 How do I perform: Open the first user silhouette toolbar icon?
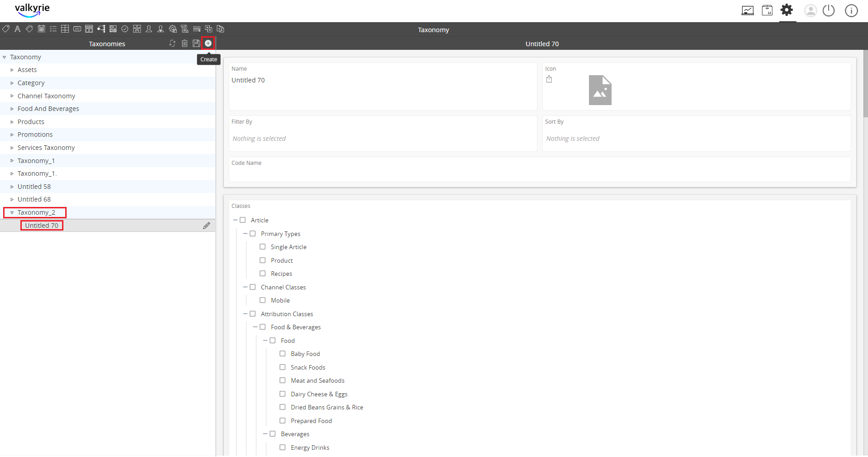point(149,29)
